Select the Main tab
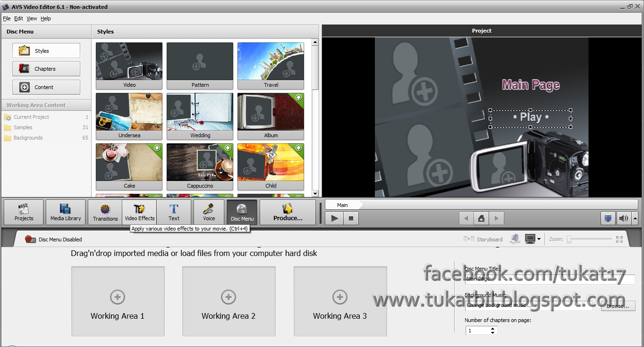The height and width of the screenshot is (347, 644). (x=342, y=205)
